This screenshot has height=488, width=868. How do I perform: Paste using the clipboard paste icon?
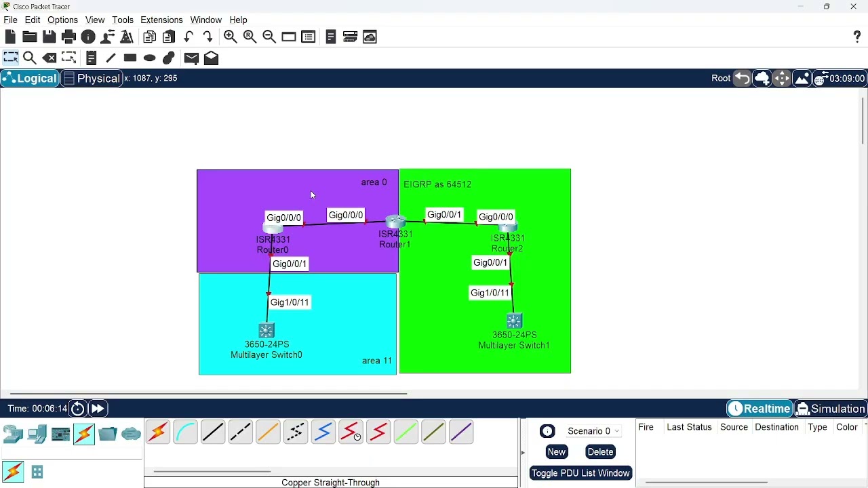tap(170, 37)
